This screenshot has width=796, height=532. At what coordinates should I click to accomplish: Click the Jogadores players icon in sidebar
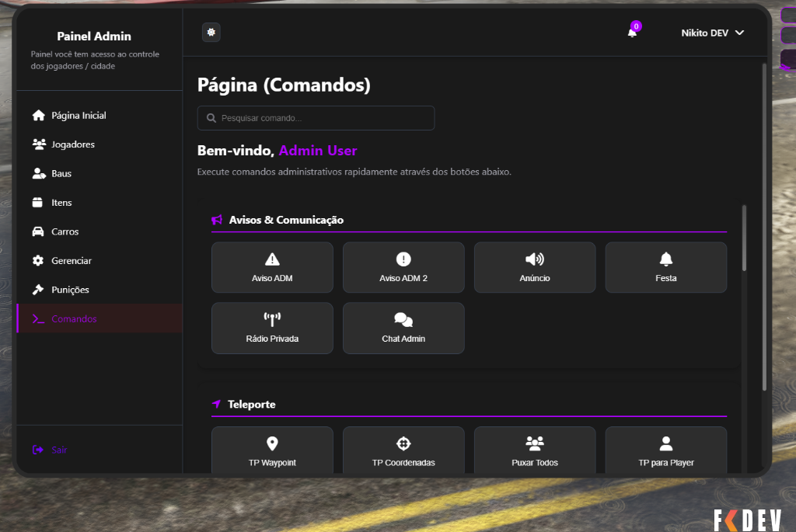tap(37, 144)
